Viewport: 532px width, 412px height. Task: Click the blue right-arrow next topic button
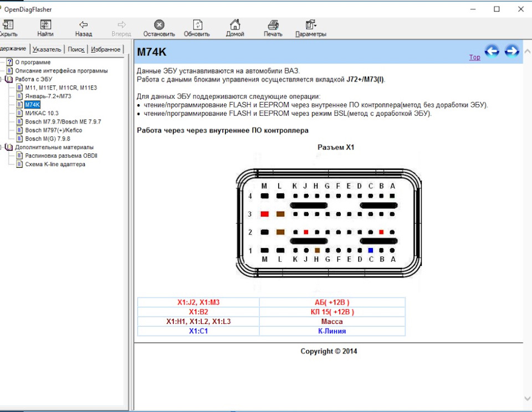coord(511,51)
